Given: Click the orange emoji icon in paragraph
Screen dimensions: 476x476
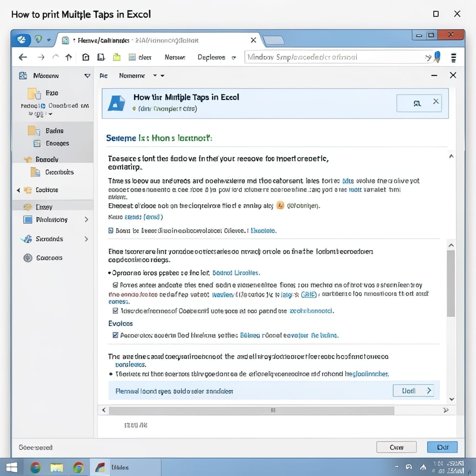Looking at the screenshot, I should coord(280,205).
